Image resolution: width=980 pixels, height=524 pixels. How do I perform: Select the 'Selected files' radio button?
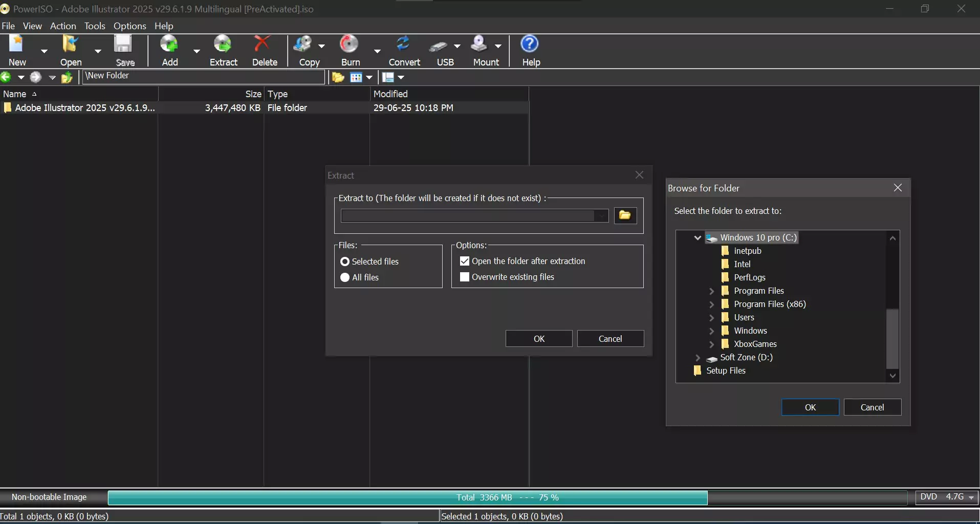(345, 261)
